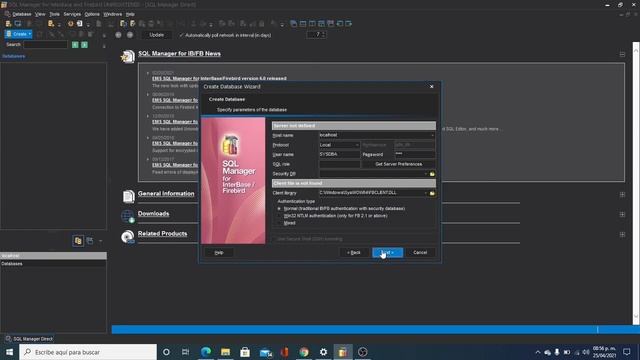Image resolution: width=640 pixels, height=360 pixels.
Task: Select Normal authentication radio button
Action: click(279, 209)
